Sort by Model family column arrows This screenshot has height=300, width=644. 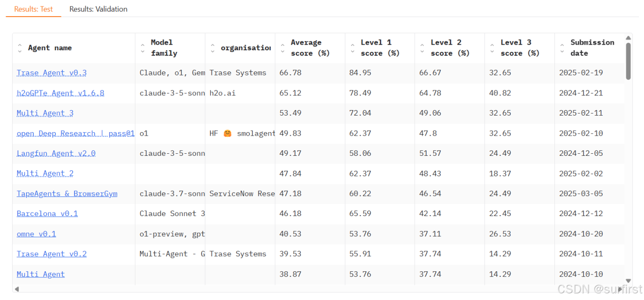point(142,48)
